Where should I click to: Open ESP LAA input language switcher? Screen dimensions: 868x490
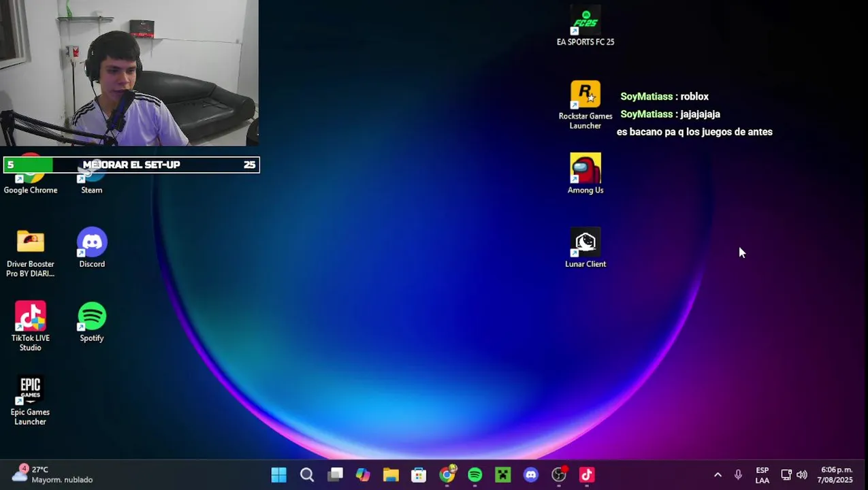(x=762, y=475)
